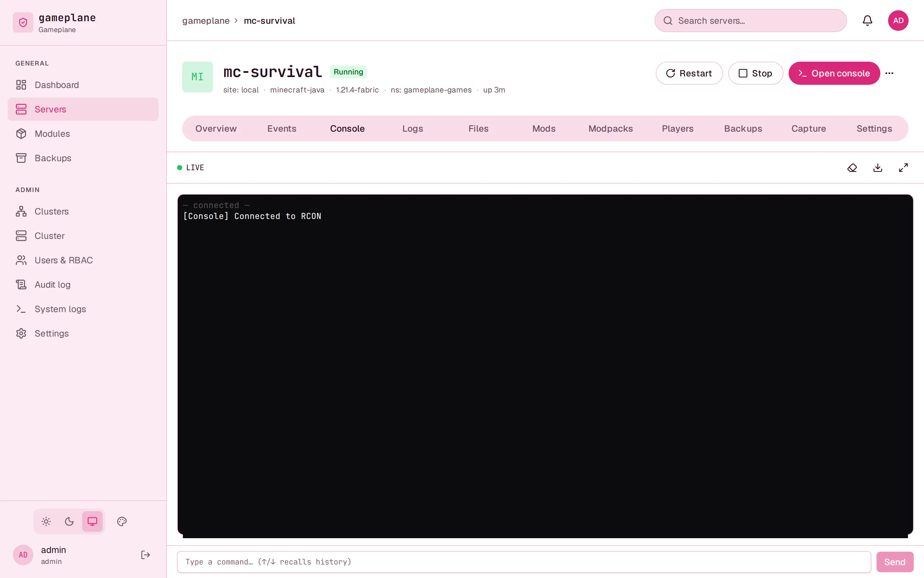Switch to dark theme mode

[x=69, y=521]
